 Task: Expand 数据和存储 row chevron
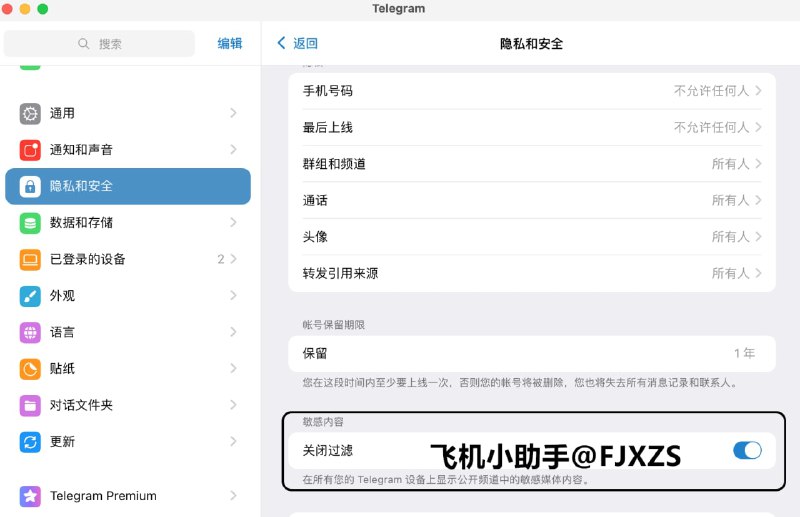click(x=233, y=223)
